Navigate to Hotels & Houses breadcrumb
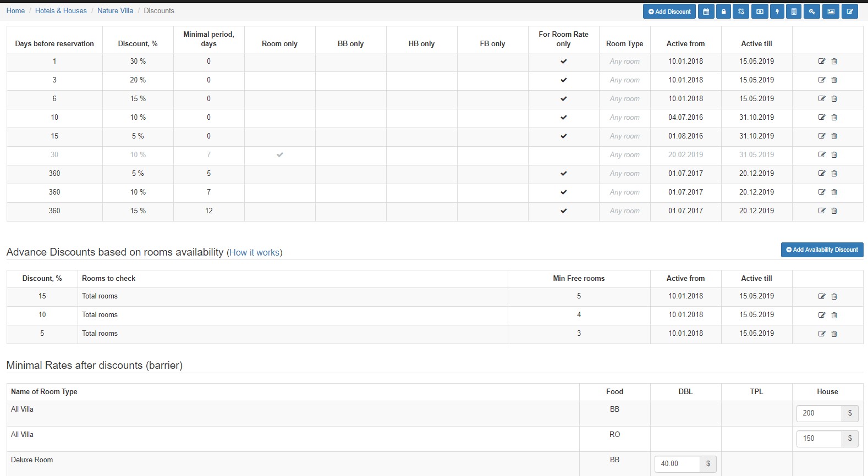Image resolution: width=868 pixels, height=476 pixels. 61,11
